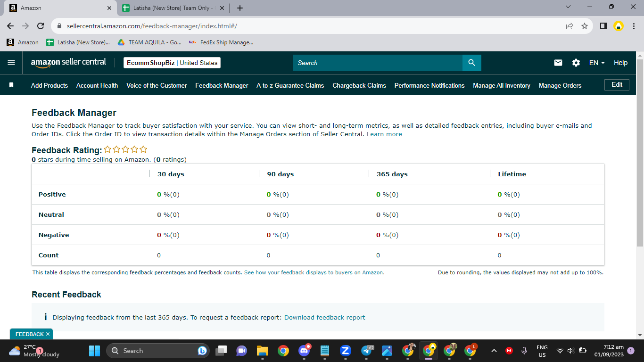Open TEAM AQUILA bookmark
The height and width of the screenshot is (362, 644).
(x=149, y=42)
